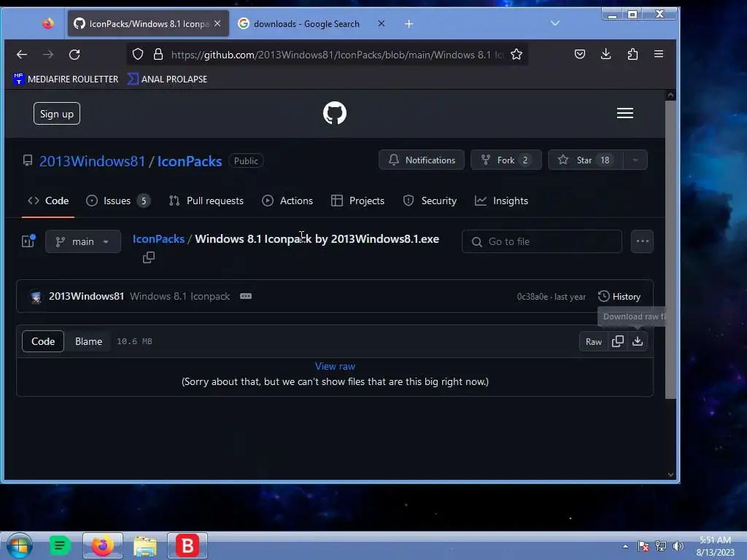Select the repository Code tab
The width and height of the screenshot is (747, 560).
pos(48,201)
